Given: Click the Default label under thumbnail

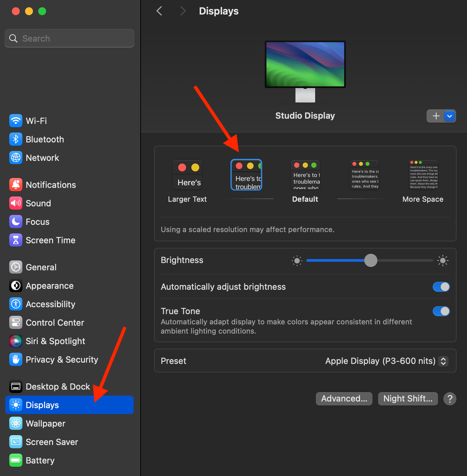Looking at the screenshot, I should [305, 199].
